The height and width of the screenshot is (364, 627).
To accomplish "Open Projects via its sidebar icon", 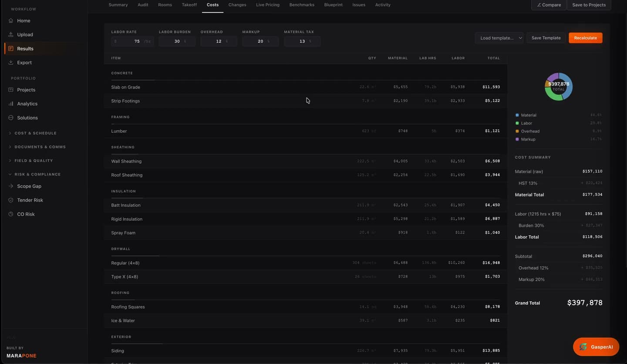I will [11, 90].
